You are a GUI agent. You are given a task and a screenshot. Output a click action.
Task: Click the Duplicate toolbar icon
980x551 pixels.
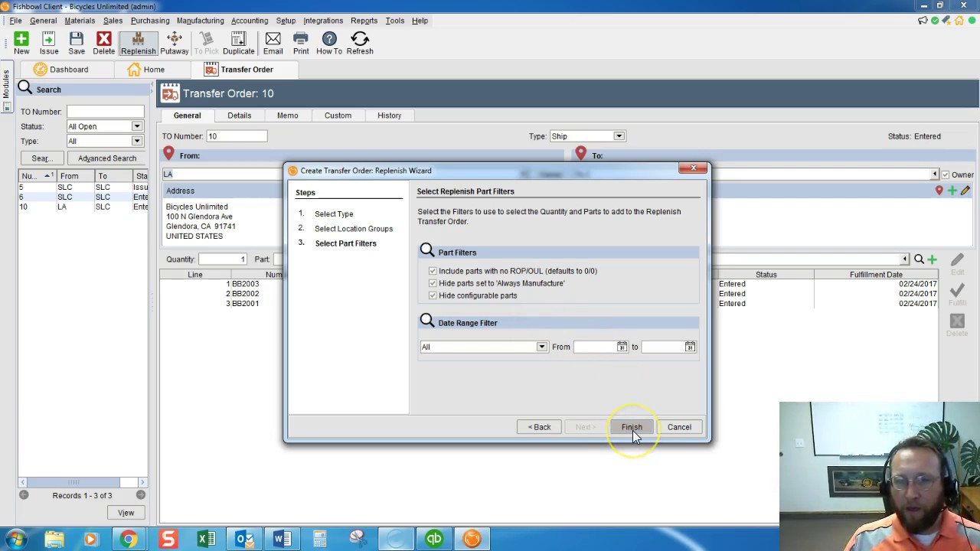tap(239, 43)
